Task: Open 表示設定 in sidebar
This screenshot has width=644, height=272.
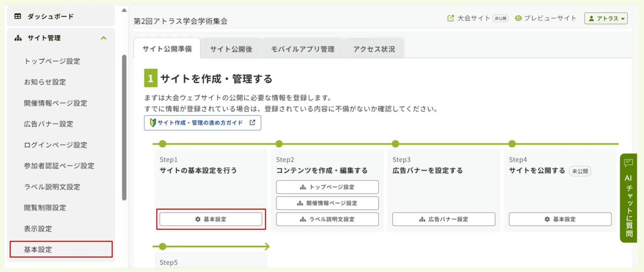Action: (38, 229)
